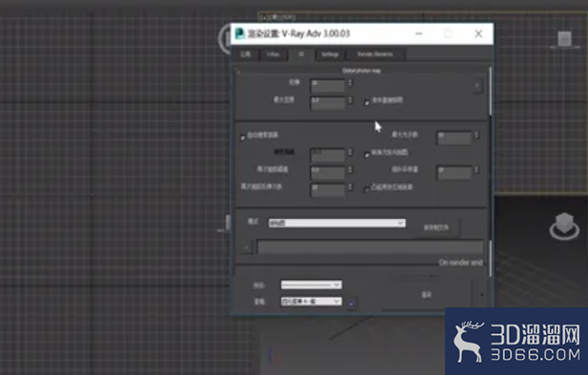Click the bounces value field under Global photon map
Image resolution: width=588 pixels, height=375 pixels.
[328, 85]
